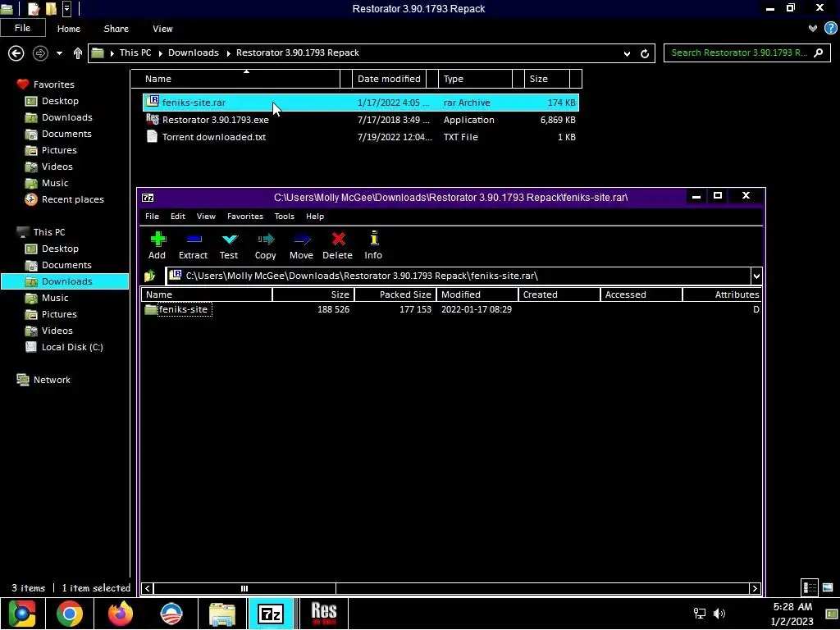Viewport: 840px width, 630px height.
Task: Switch to Explorer Home ribbon tab
Action: coord(69,29)
